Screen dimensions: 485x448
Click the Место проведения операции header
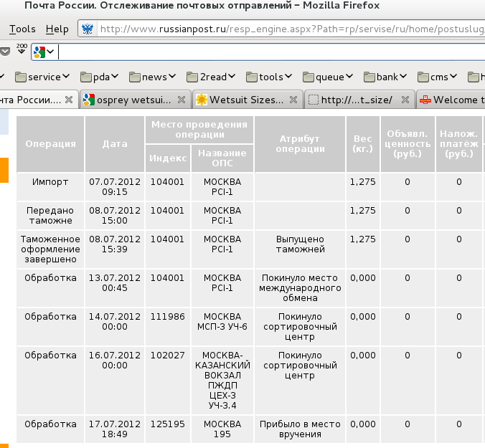pos(199,130)
